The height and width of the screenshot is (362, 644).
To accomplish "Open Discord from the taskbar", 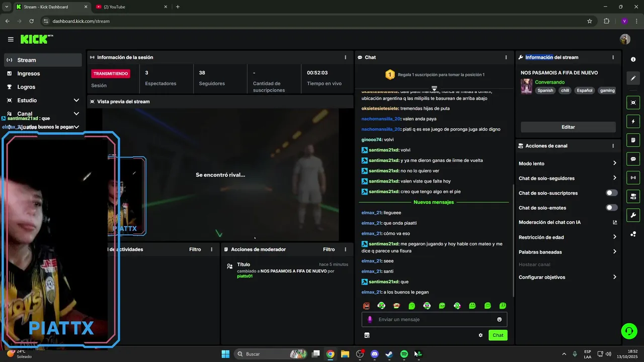I will [374, 354].
